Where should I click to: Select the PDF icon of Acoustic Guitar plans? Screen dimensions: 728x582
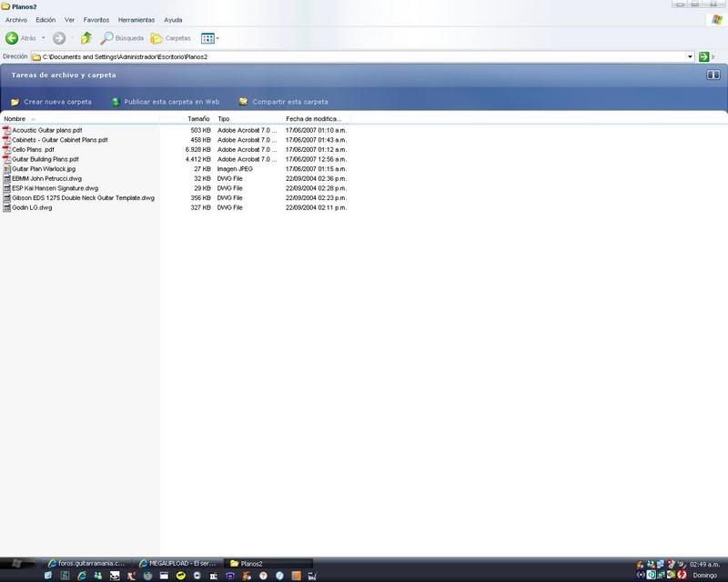click(6, 130)
